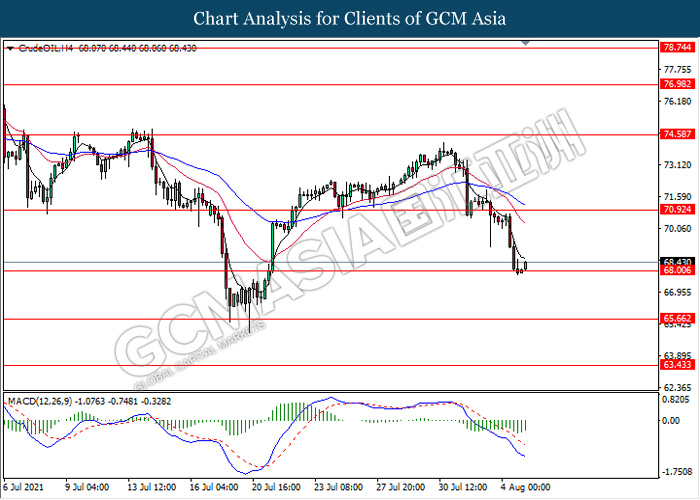Click the 77.755 price axis value
The height and width of the screenshot is (500, 700).
(678, 70)
